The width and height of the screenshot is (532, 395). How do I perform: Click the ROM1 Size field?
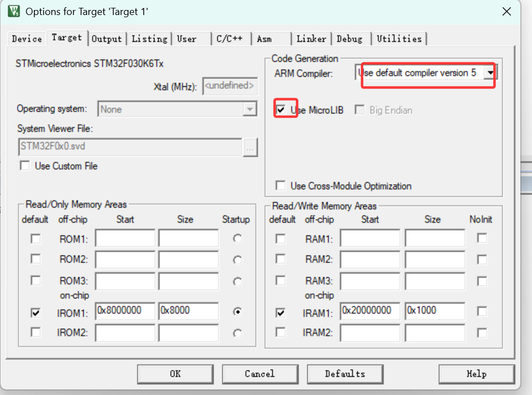tap(189, 238)
